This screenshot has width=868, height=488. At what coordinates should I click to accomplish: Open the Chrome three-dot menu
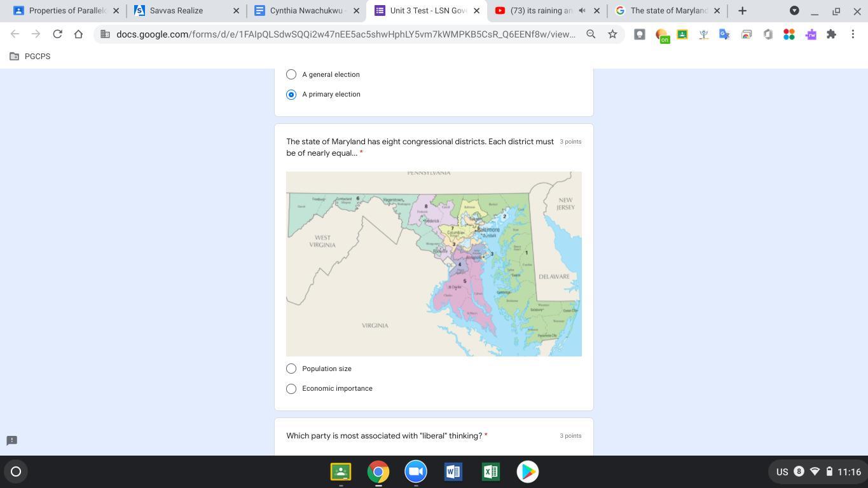[x=853, y=34]
